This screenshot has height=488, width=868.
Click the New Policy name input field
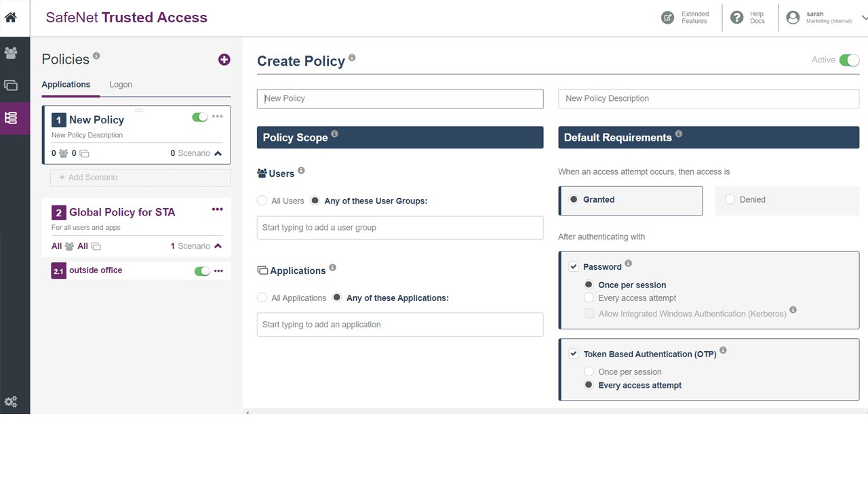tap(400, 99)
